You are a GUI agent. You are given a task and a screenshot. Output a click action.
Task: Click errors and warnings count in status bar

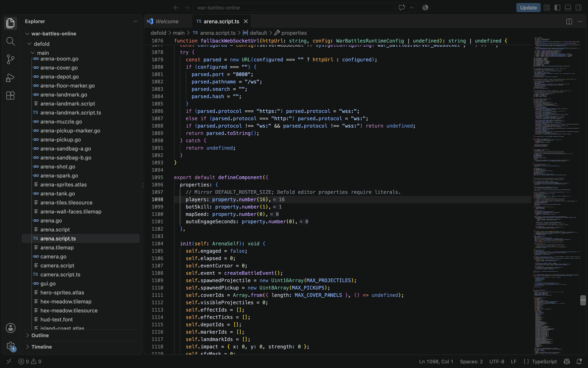point(30,361)
